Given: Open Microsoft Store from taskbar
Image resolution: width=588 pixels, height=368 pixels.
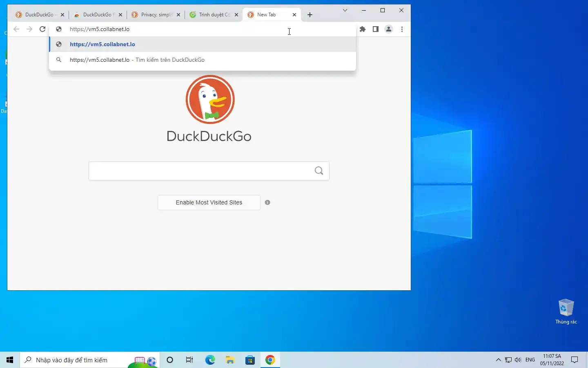Looking at the screenshot, I should [250, 360].
